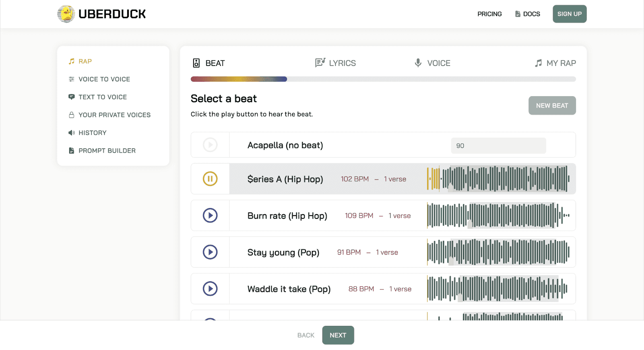Click the Private Voices lock icon
The height and width of the screenshot is (350, 644).
(72, 115)
